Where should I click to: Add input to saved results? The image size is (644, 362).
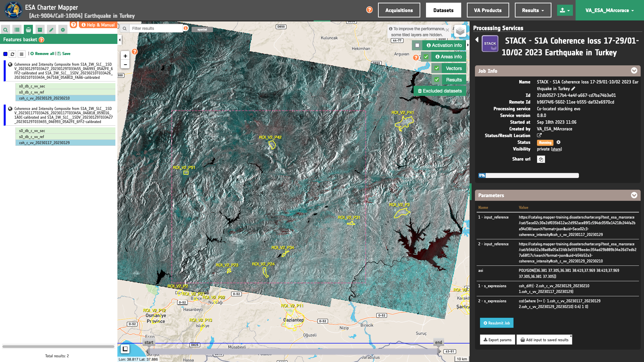(x=544, y=340)
